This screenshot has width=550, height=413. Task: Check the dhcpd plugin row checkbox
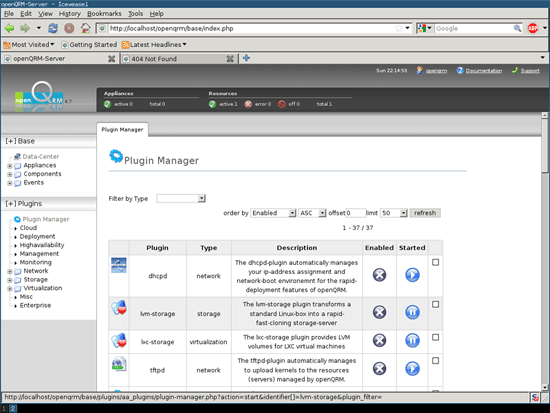pos(435,262)
